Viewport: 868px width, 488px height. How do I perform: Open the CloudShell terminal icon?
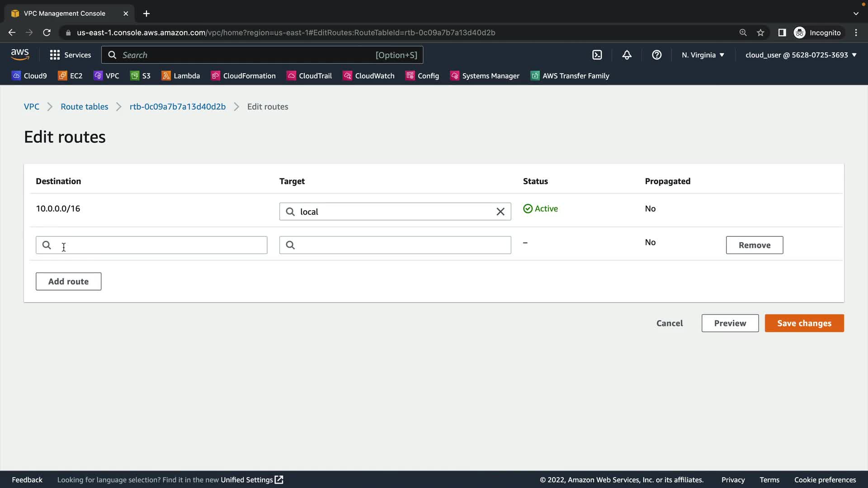(597, 55)
